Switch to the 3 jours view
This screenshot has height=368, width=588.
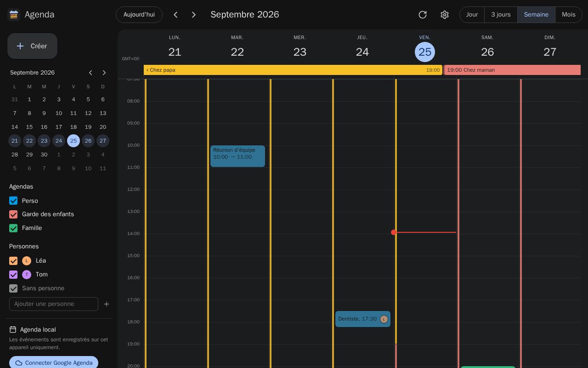point(501,15)
